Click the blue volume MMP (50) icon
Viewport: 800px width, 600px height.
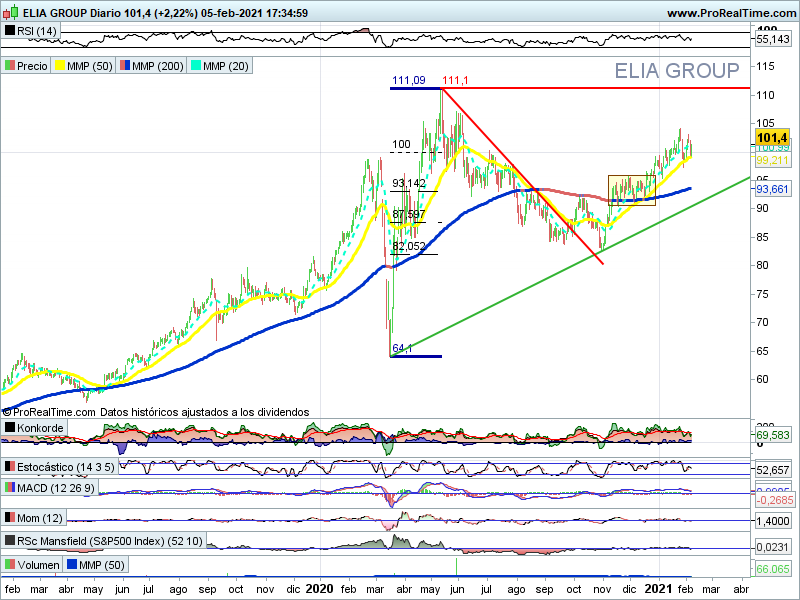pos(72,564)
